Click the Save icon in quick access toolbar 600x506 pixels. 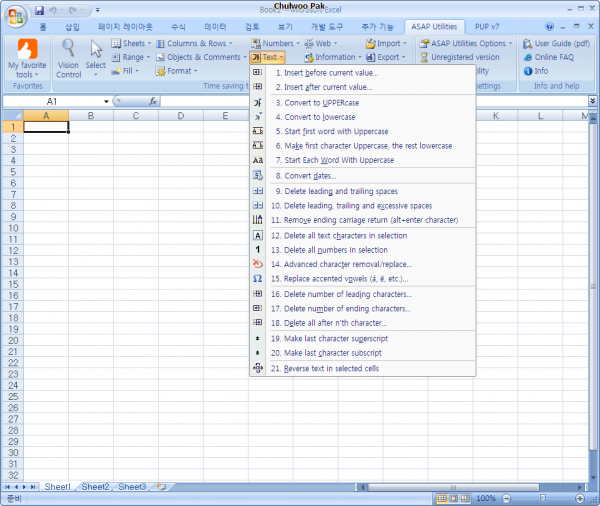[x=39, y=10]
